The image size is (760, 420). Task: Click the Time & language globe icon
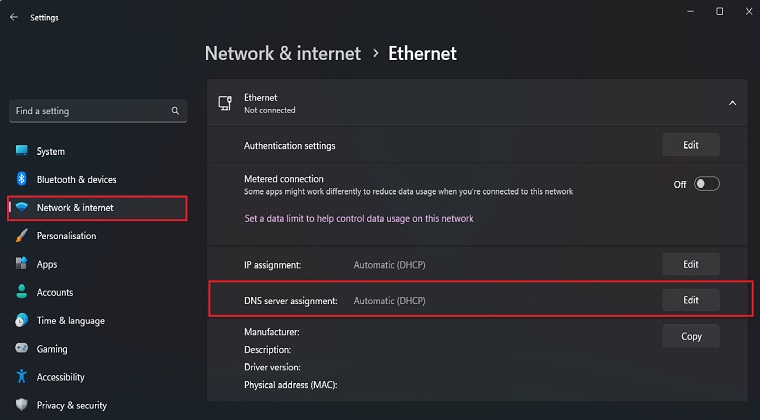pyautogui.click(x=21, y=321)
